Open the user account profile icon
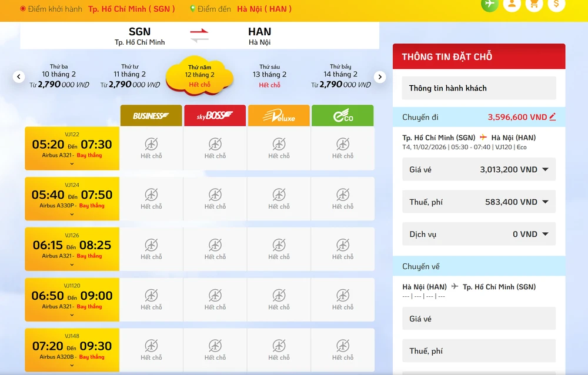This screenshot has width=588, height=375. (x=512, y=5)
